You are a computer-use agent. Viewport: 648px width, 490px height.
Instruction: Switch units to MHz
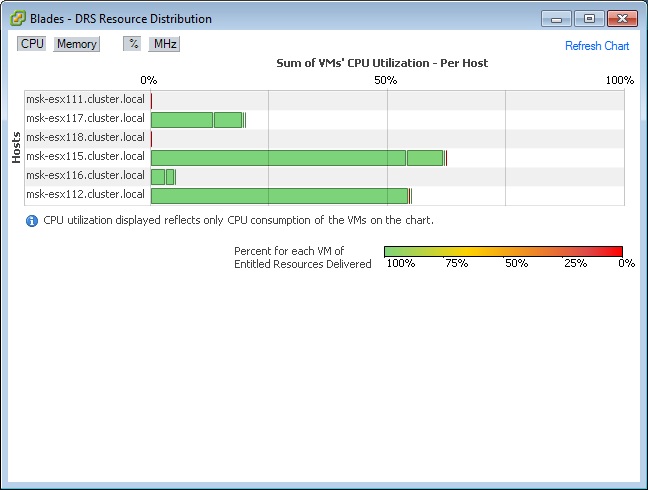[x=164, y=44]
